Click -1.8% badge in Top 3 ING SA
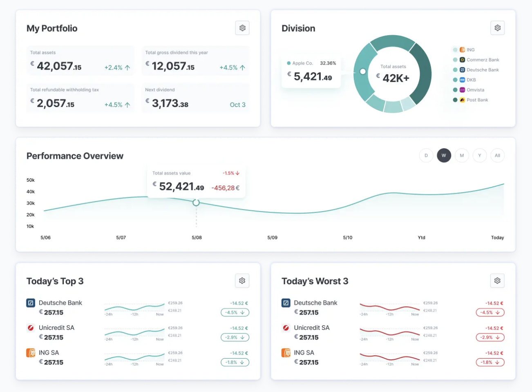532x392 pixels. pyautogui.click(x=235, y=362)
